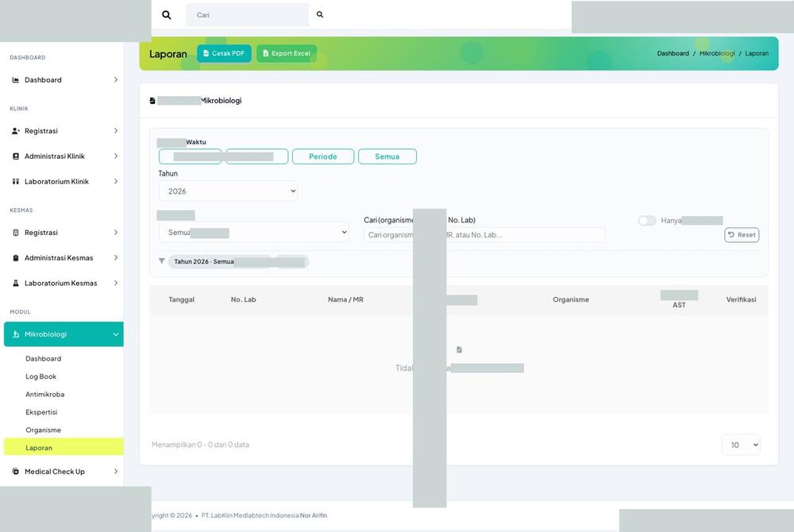Screen dimensions: 794x532
Task: Open the Semua category dropdown
Action: 254,233
